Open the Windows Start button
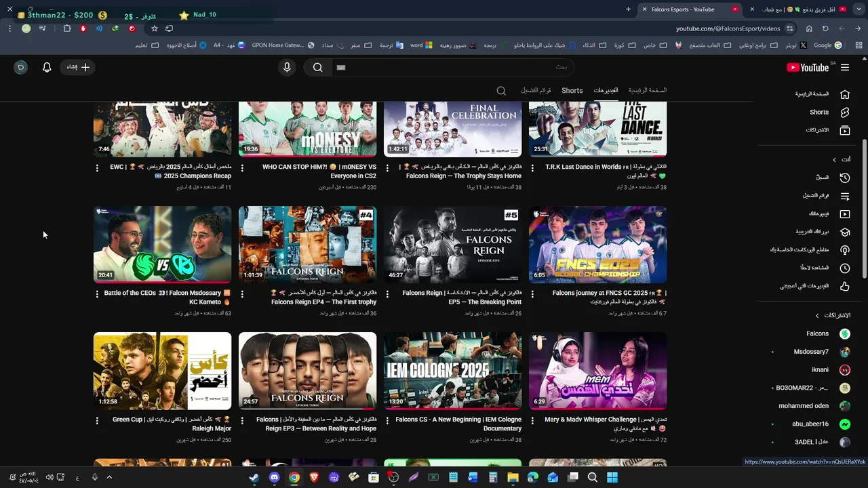The image size is (868, 488). (x=612, y=477)
